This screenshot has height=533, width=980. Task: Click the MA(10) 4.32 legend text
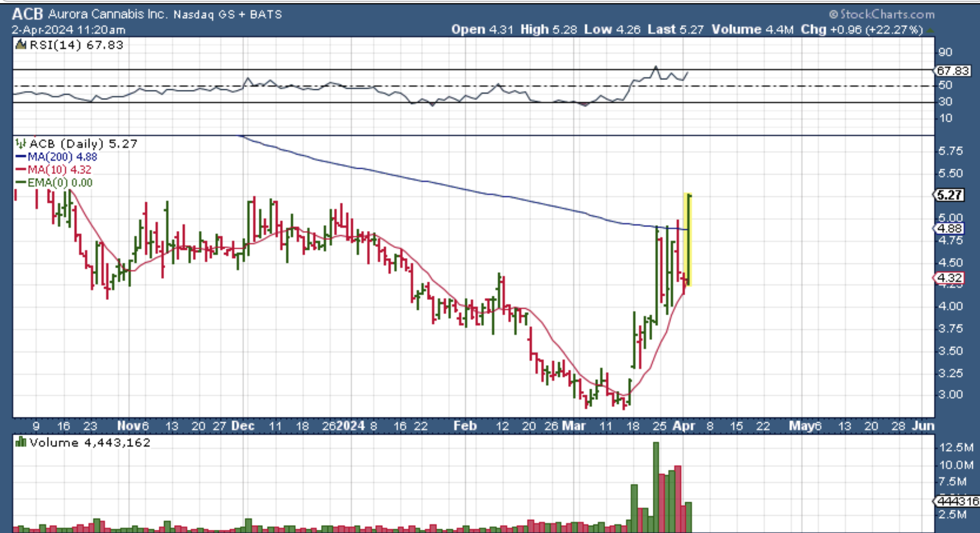pyautogui.click(x=60, y=170)
